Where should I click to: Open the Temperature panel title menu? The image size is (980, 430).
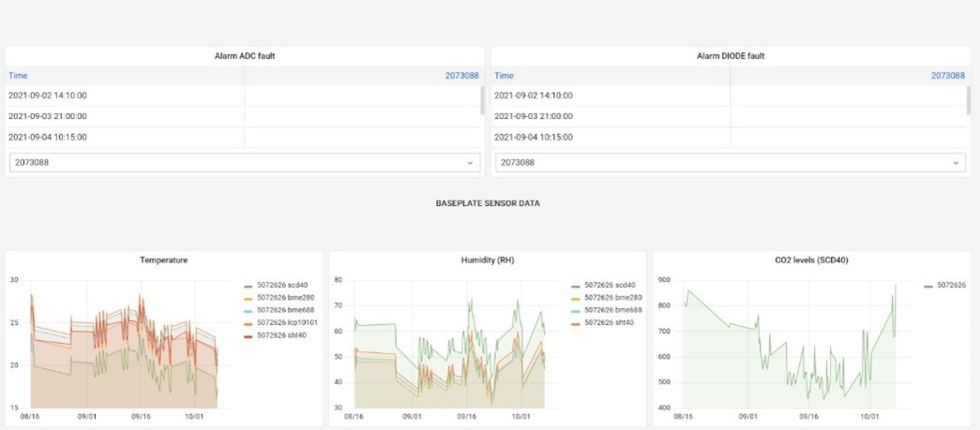163,259
